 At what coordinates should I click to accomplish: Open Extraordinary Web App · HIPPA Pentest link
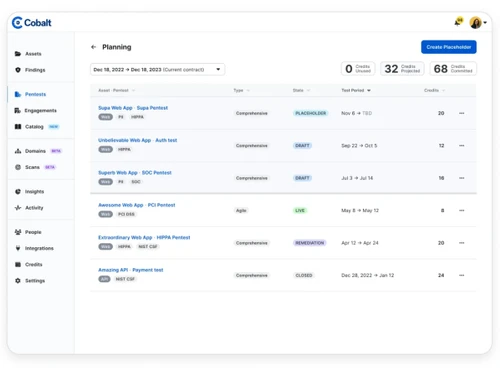tap(144, 237)
